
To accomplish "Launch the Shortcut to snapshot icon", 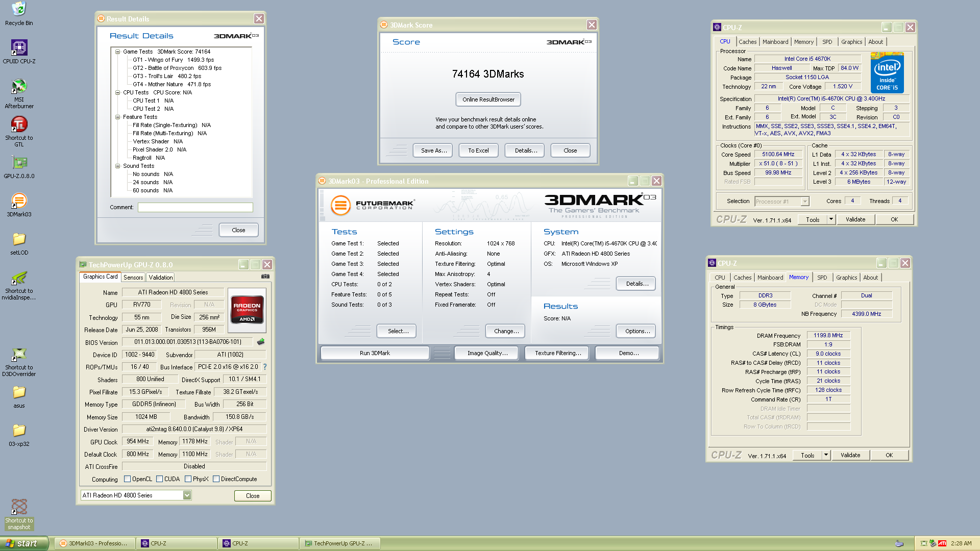I will (x=19, y=514).
